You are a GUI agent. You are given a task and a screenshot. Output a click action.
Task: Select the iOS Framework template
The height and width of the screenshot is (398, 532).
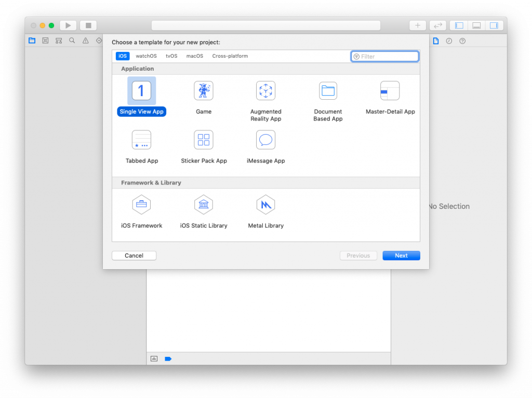(x=141, y=211)
